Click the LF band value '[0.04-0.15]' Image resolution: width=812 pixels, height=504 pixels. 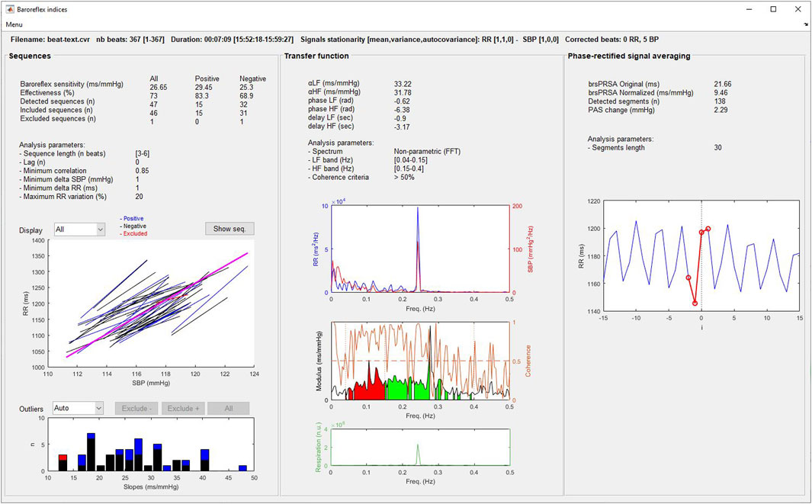tap(411, 160)
